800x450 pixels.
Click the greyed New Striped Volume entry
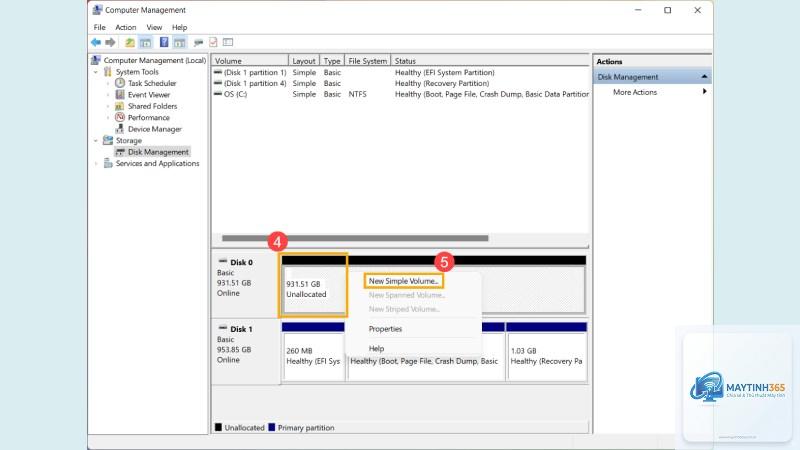pos(404,309)
